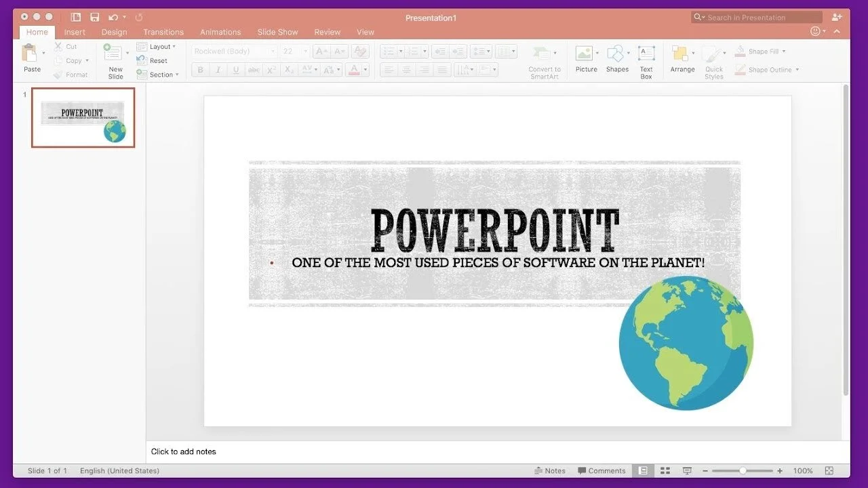Open the Section dropdown

(x=157, y=75)
